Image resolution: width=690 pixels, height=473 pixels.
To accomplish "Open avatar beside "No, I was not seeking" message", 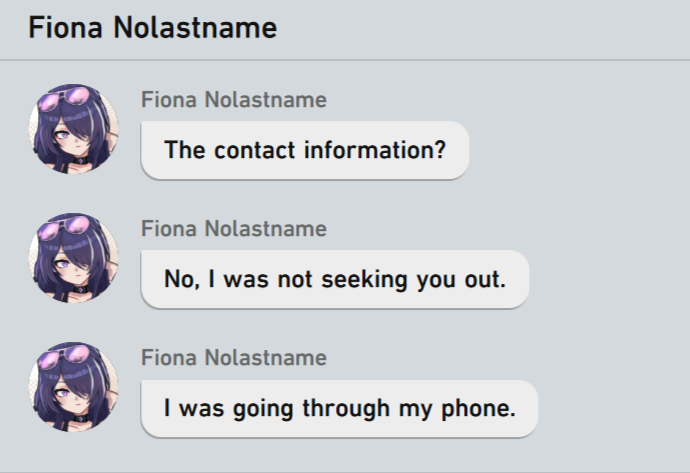I will pos(74,258).
